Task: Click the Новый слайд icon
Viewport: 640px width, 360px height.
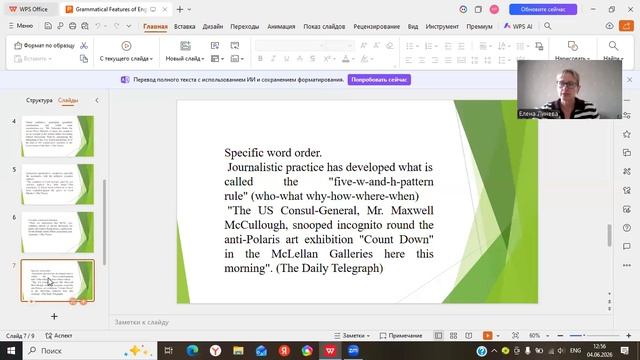Action: 185,46
